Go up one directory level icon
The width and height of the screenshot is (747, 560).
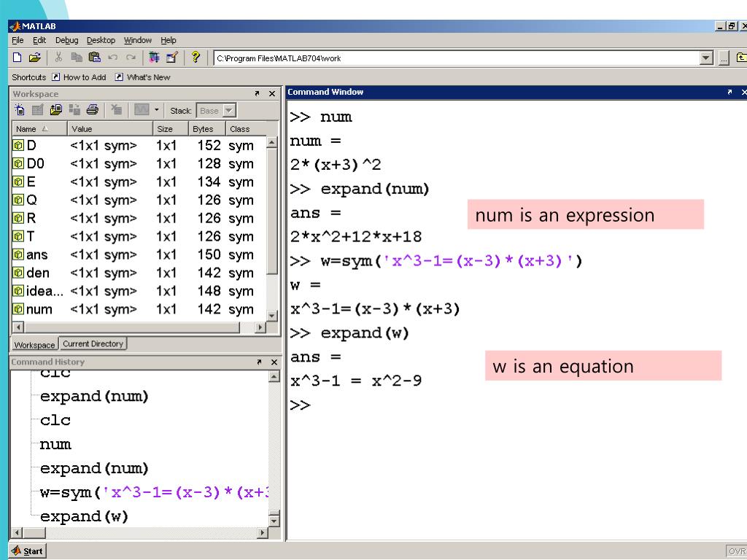(741, 58)
